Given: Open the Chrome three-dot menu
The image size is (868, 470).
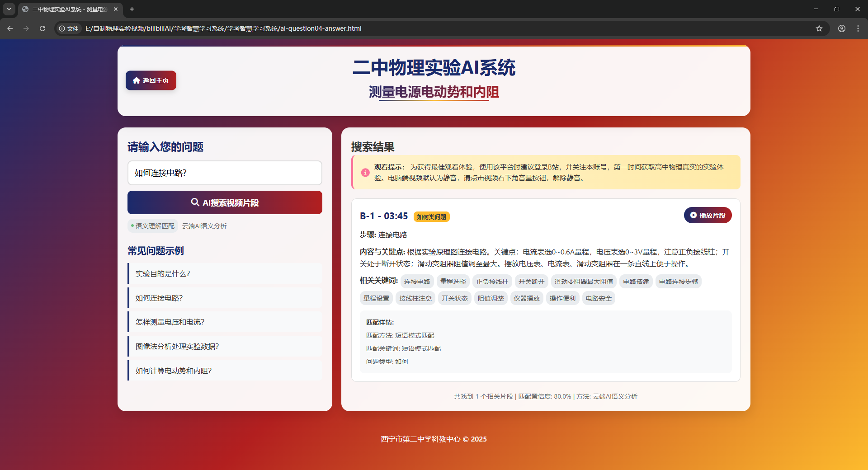Looking at the screenshot, I should click(x=858, y=28).
